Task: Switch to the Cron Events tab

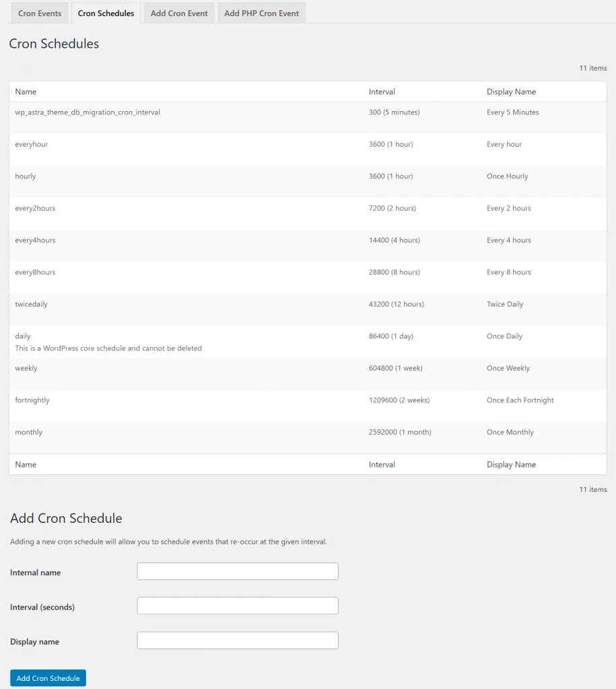Action: point(39,13)
